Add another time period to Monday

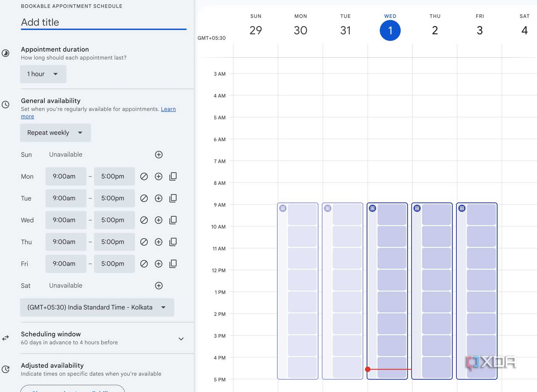[x=158, y=176]
